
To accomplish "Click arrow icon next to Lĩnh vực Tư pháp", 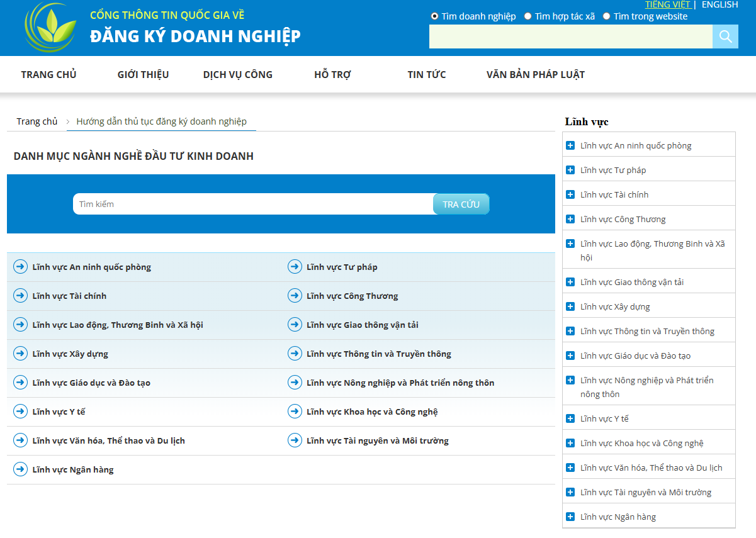I will coord(295,267).
